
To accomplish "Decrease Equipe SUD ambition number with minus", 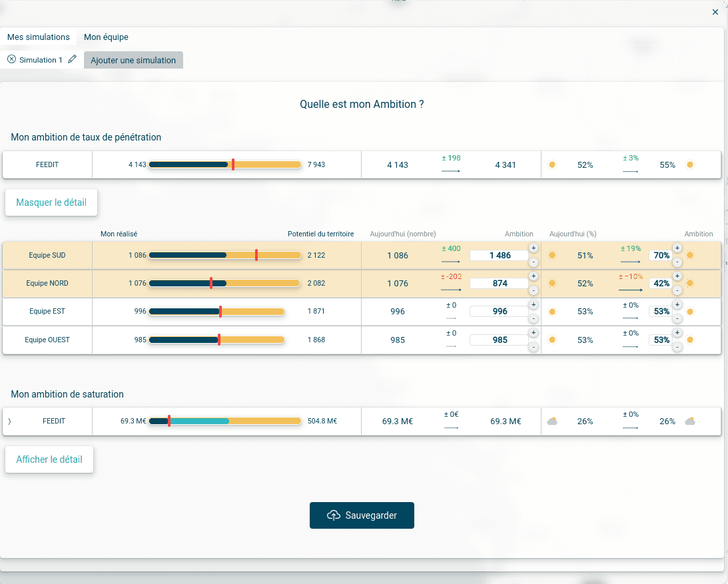I will (534, 262).
